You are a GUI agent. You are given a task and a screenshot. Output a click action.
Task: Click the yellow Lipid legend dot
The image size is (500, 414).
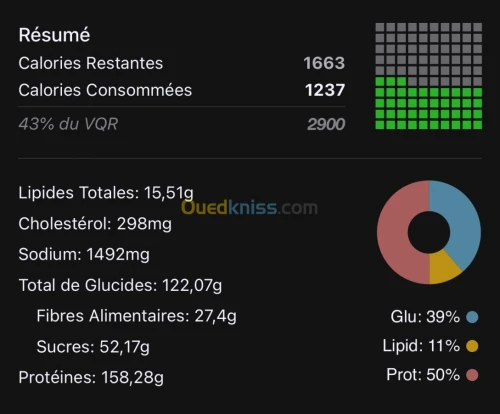472,346
